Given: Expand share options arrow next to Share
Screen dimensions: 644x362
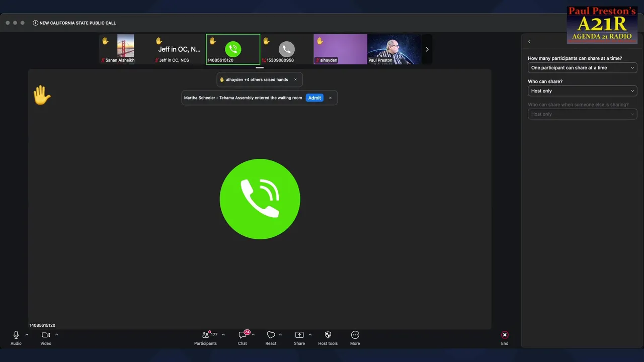Looking at the screenshot, I should point(310,335).
